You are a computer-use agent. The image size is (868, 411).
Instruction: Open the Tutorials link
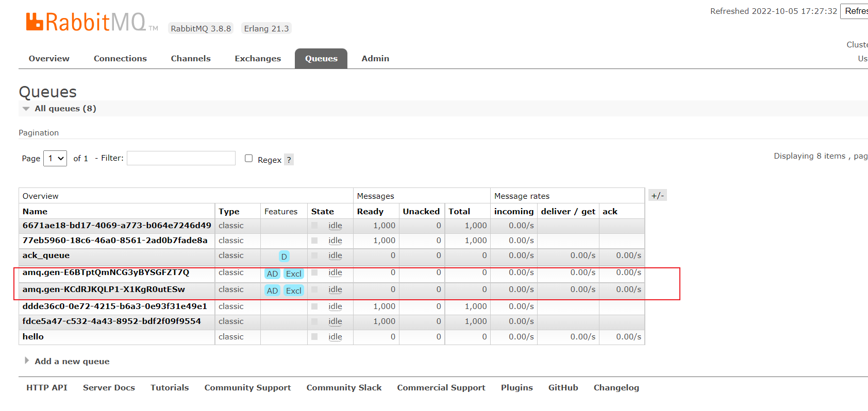170,387
